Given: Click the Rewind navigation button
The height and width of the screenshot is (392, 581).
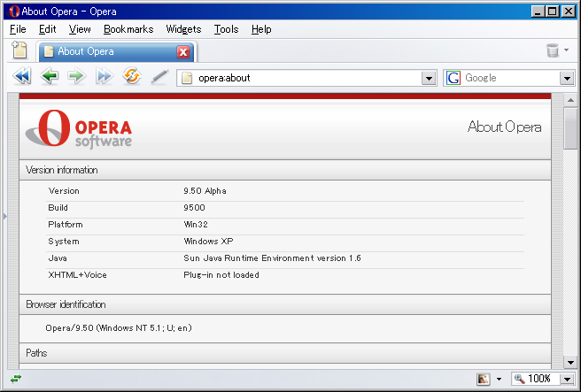Looking at the screenshot, I should 22,76.
